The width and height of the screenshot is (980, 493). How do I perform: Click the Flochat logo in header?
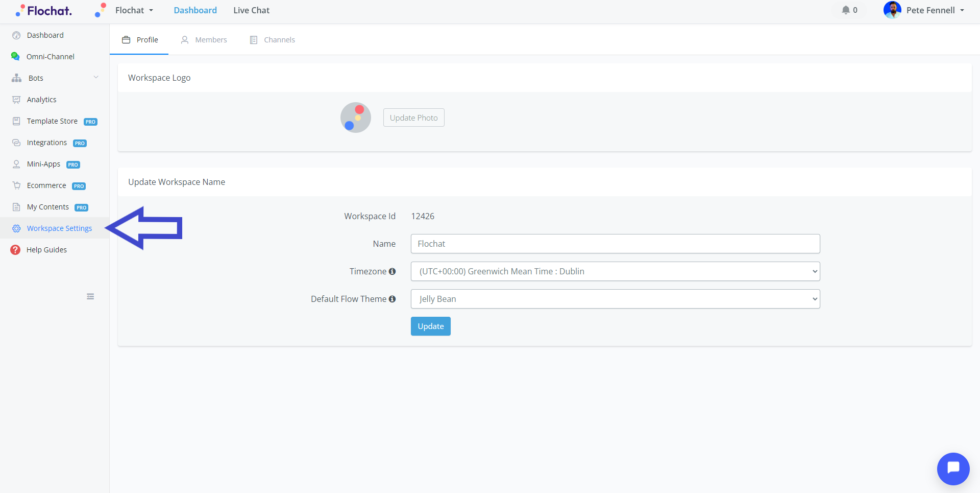click(x=44, y=10)
